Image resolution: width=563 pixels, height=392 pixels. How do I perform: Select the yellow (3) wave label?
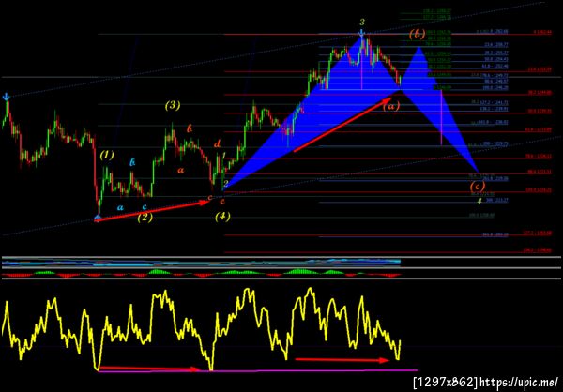[x=173, y=106]
